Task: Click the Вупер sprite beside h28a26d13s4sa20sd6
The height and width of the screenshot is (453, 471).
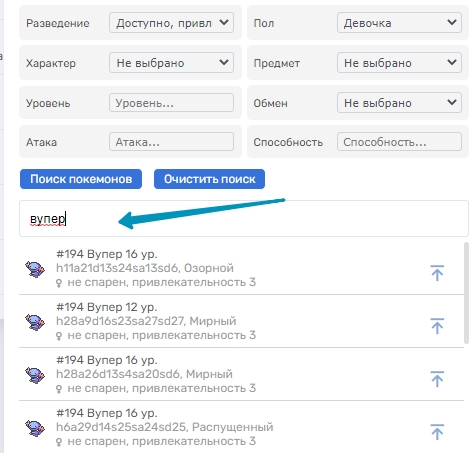Action: point(35,375)
